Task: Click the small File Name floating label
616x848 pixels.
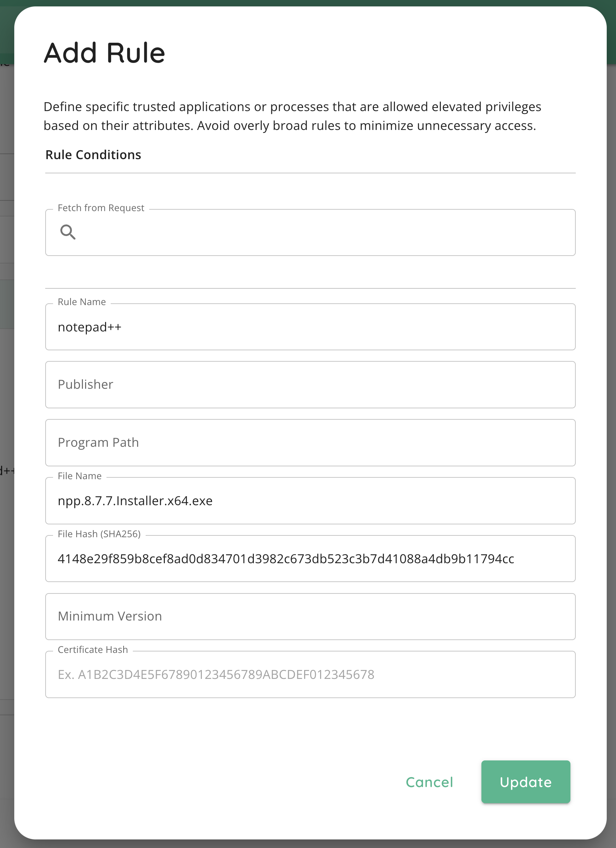Action: point(80,476)
